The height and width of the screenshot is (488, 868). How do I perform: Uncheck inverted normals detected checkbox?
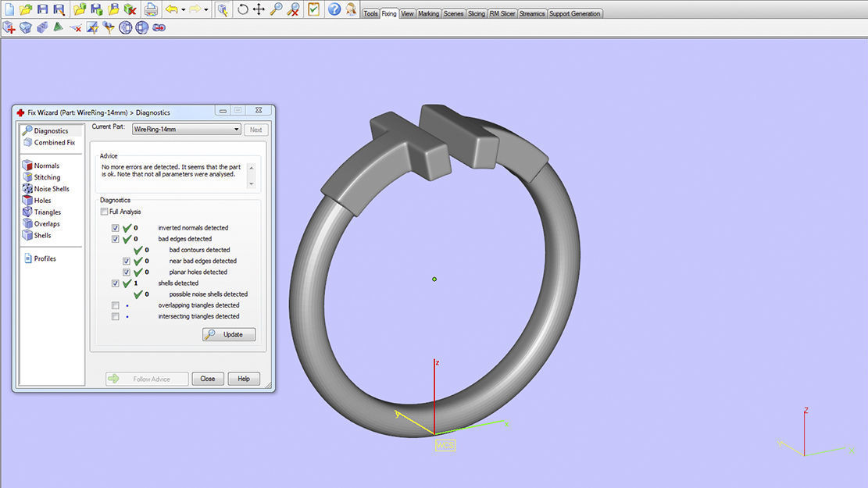(x=115, y=228)
